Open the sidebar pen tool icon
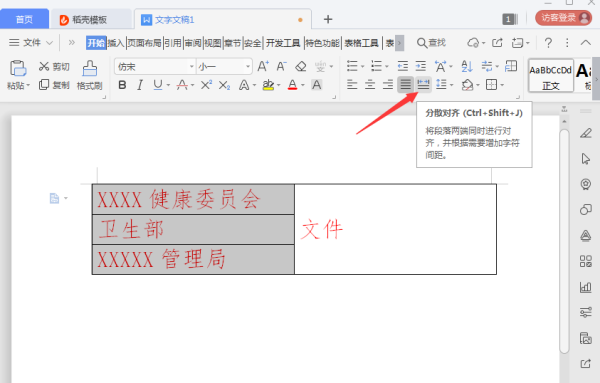This screenshot has width=600, height=383. (586, 133)
